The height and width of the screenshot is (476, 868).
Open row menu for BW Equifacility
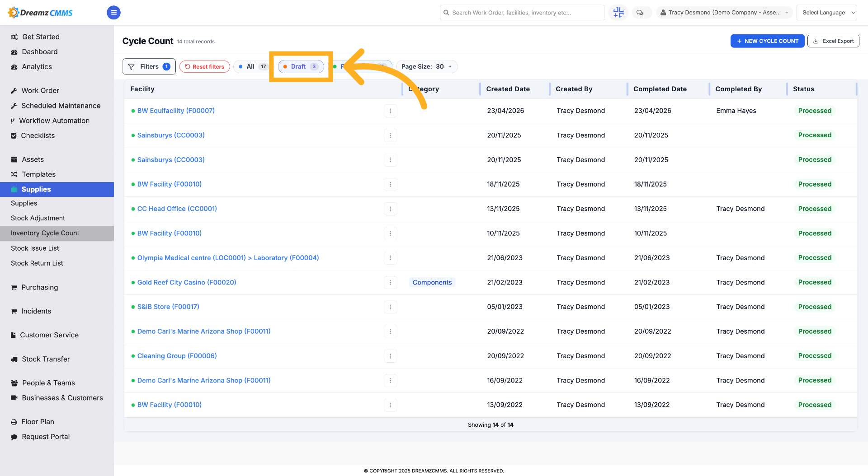tap(391, 111)
